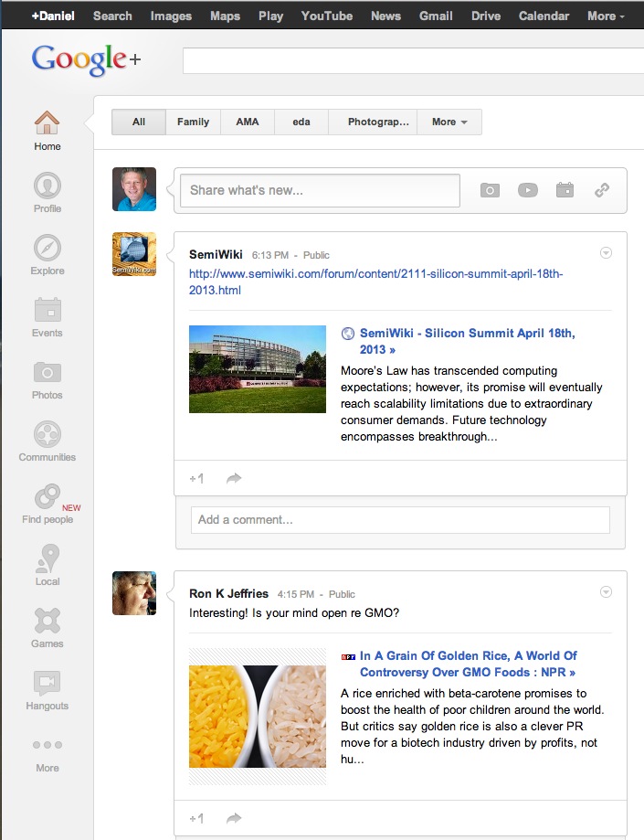644x840 pixels.
Task: Open Gmail from the top bar
Action: [x=436, y=16]
